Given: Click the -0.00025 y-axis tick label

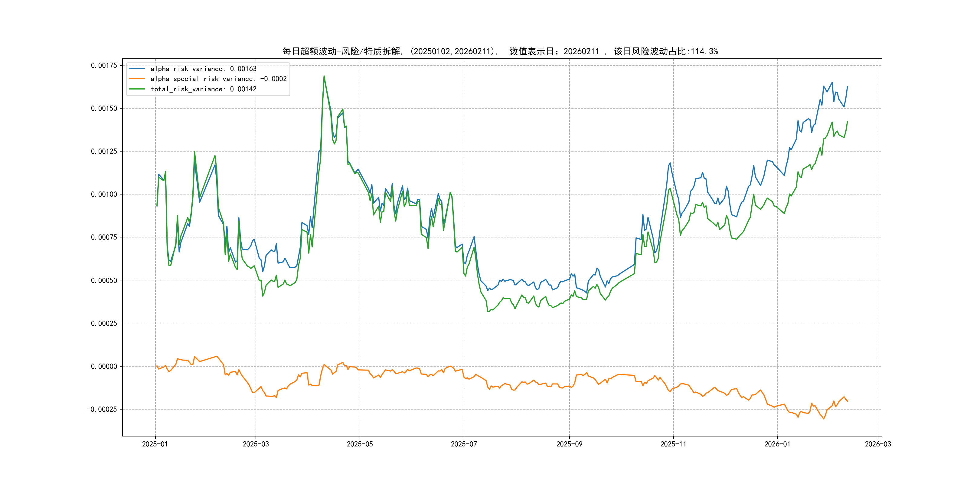Looking at the screenshot, I should [102, 409].
